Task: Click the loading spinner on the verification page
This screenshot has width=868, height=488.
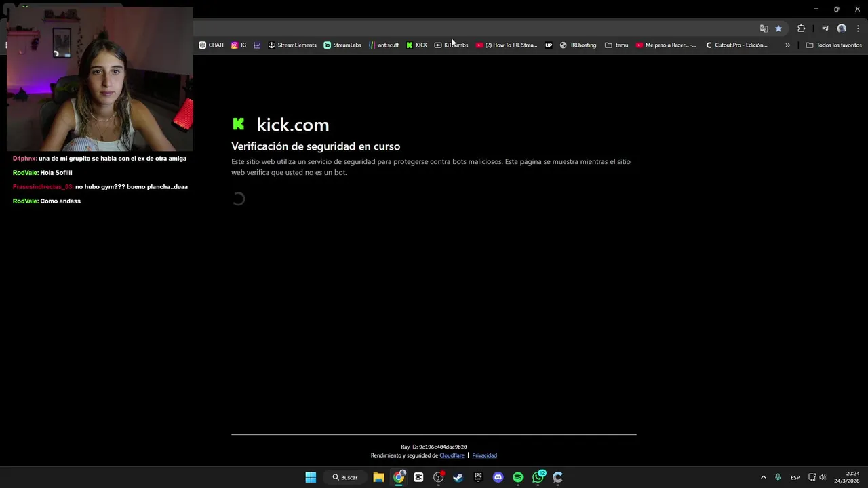Action: click(x=238, y=199)
